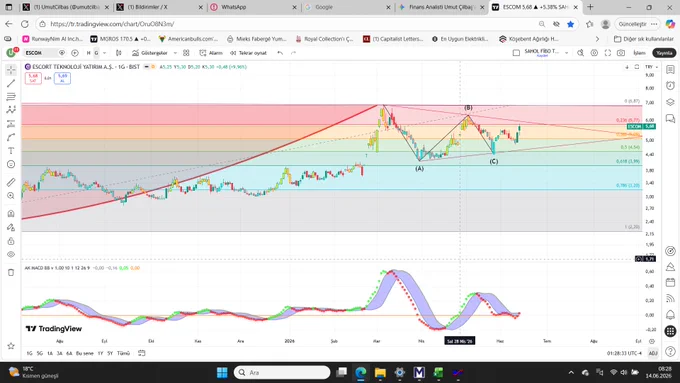This screenshot has height=383, width=680.
Task: Open the chart patterns tool group
Action: click(11, 110)
